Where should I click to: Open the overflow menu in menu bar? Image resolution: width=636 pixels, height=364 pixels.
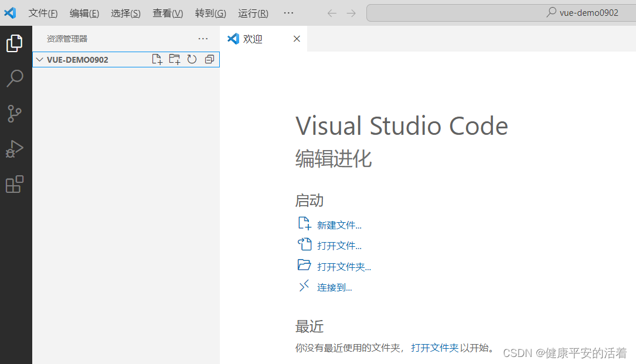pos(288,12)
